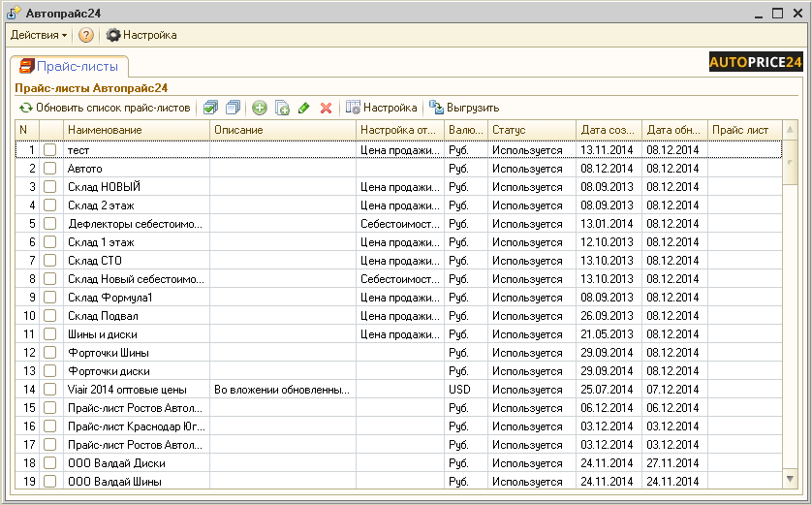This screenshot has width=812, height=505.
Task: Click the Автопрайс24 window title icon
Action: (14, 13)
